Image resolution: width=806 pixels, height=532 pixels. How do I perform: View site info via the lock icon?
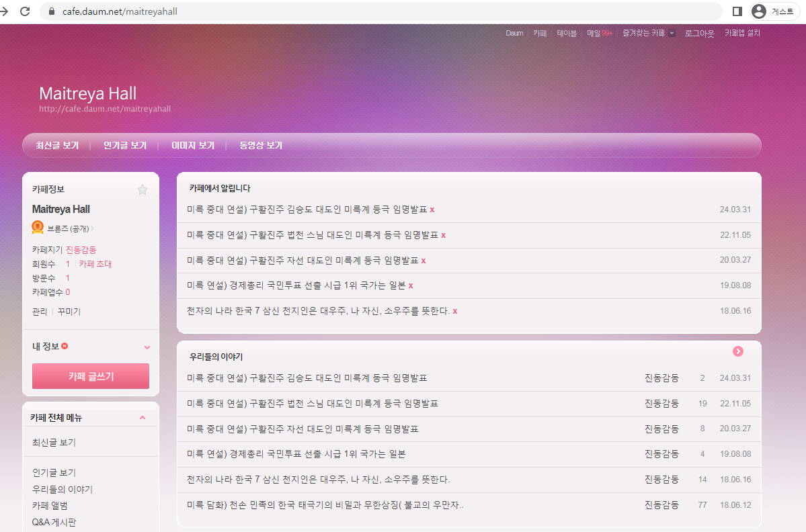51,11
